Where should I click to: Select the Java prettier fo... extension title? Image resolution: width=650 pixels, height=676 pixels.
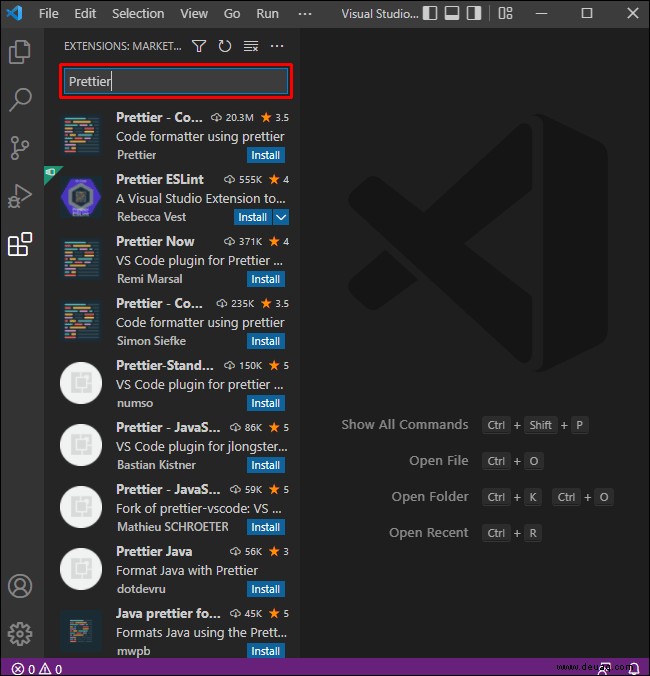pyautogui.click(x=168, y=613)
